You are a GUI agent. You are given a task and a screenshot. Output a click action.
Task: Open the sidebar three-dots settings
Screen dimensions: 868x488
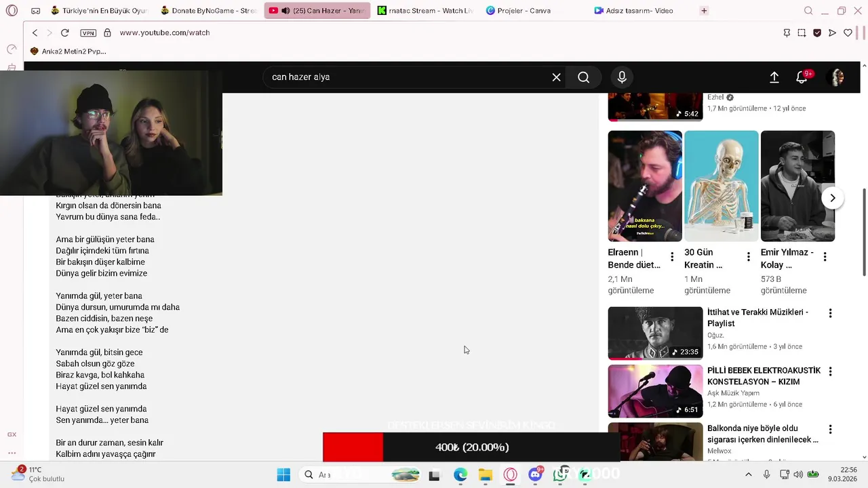pos(12,453)
